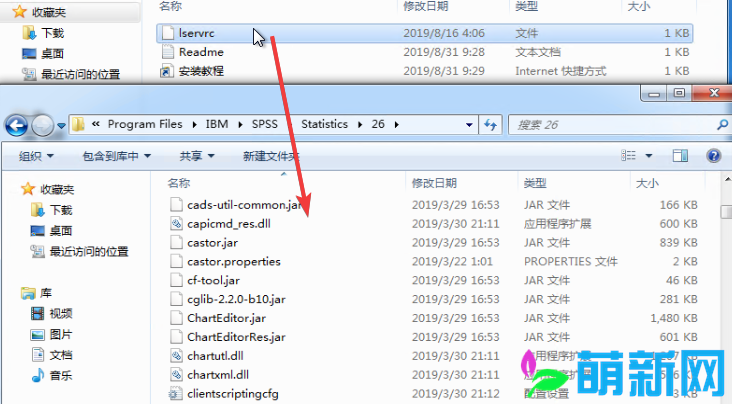Open recent pages dropdown beside Forward
This screenshot has width=732, height=404.
tap(61, 126)
